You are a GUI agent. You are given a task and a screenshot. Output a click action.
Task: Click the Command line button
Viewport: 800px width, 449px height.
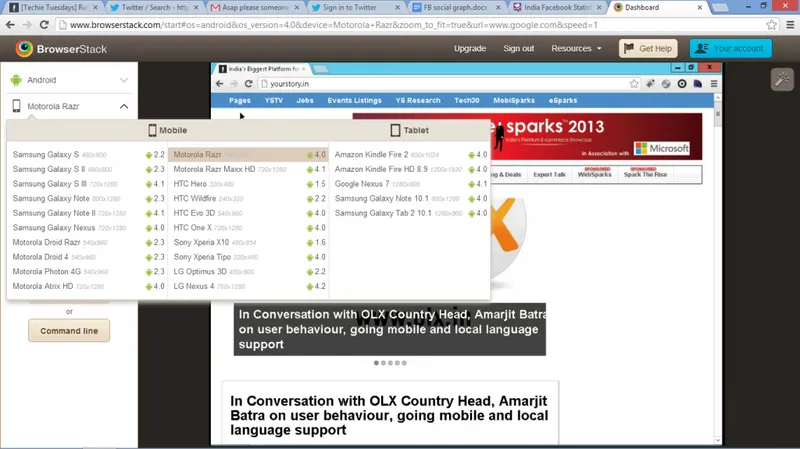[x=69, y=331]
